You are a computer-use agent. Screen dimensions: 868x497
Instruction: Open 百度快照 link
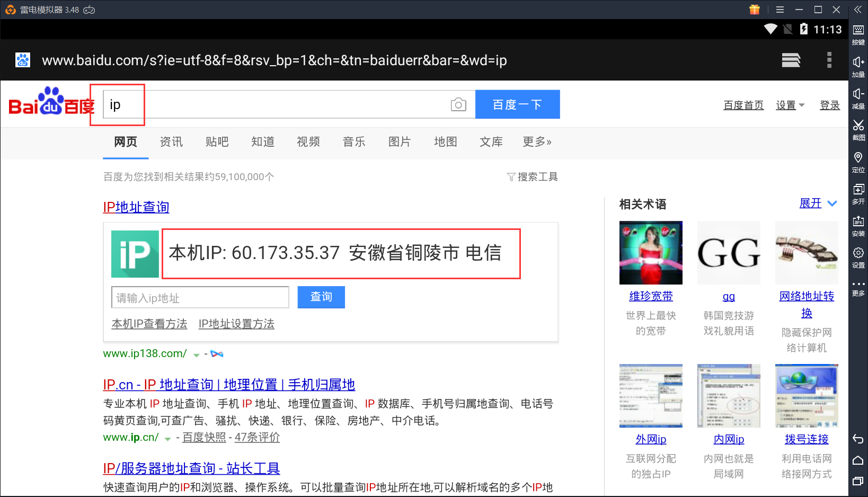pyautogui.click(x=204, y=437)
